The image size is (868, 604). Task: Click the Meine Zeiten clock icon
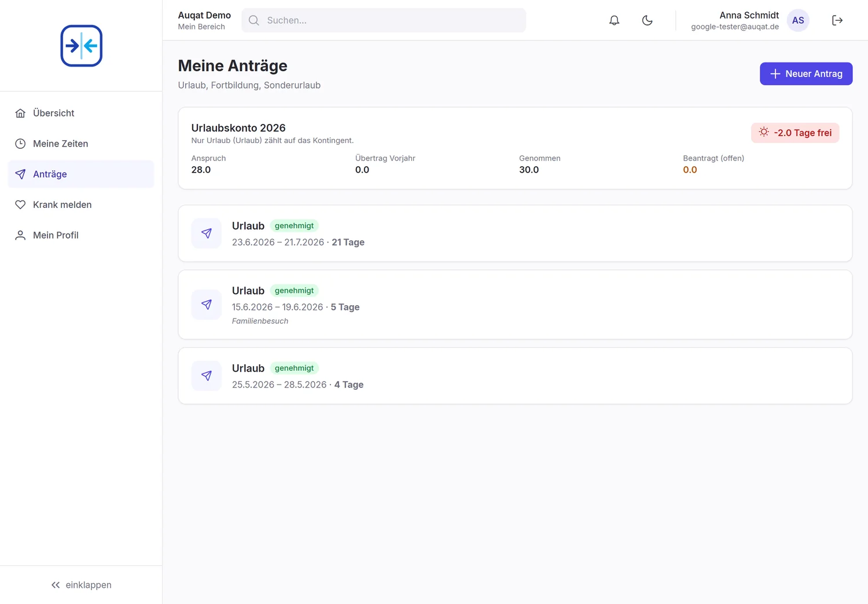[20, 144]
